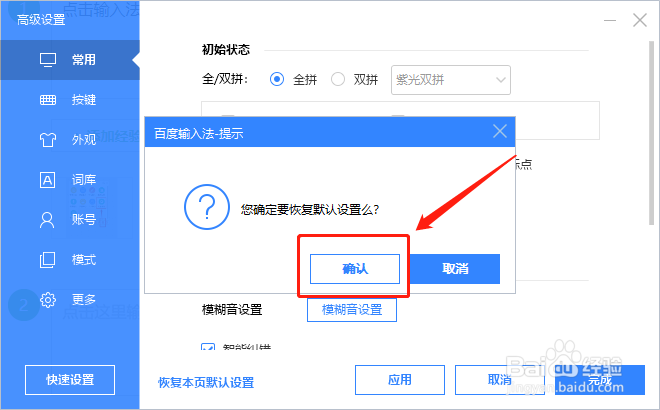Toggle the checkbox below 模糊音设置
Viewport: 660px width, 410px height.
coord(208,347)
